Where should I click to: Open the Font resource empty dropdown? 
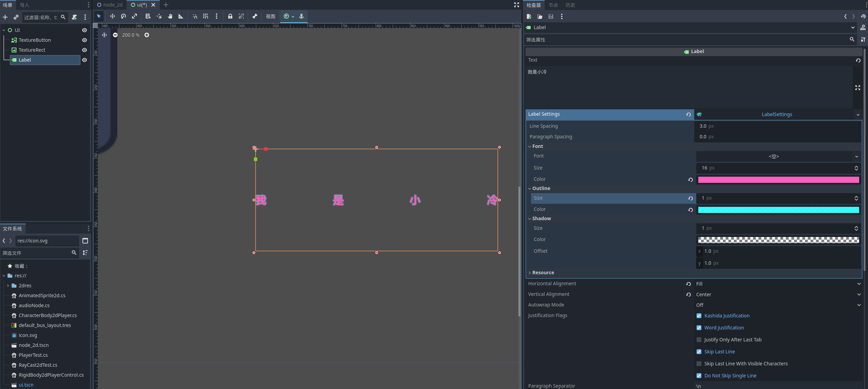point(778,156)
